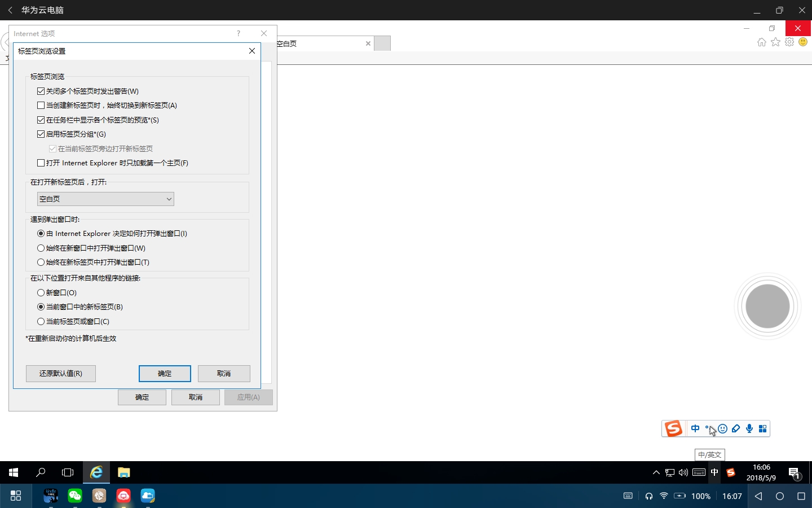812x508 pixels.
Task: Open the blue cloud app in dock
Action: click(x=148, y=496)
